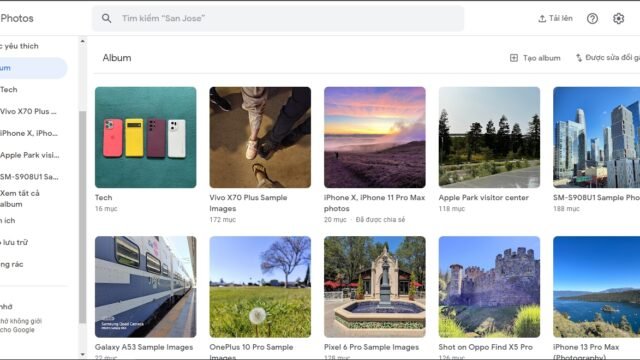Open Galaxy A53 Sample Images album thumbnail
Image resolution: width=640 pixels, height=360 pixels.
146,287
